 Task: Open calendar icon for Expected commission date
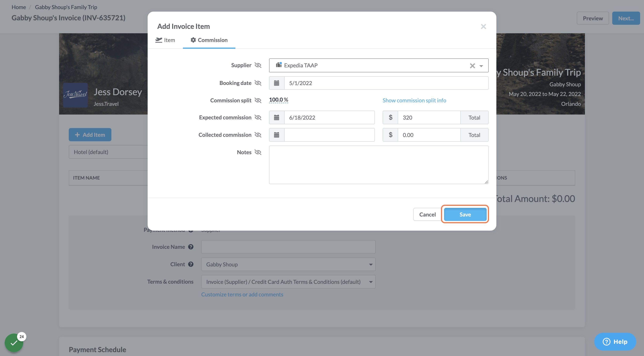pos(276,118)
